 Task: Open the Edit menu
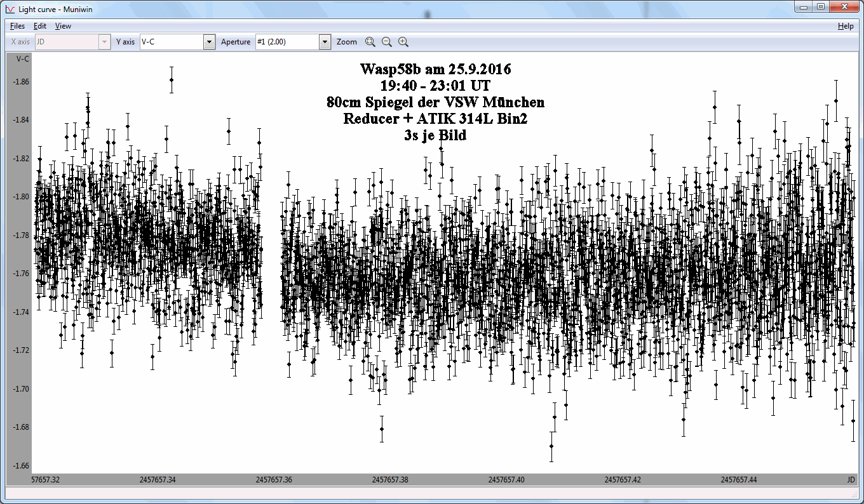tap(40, 26)
